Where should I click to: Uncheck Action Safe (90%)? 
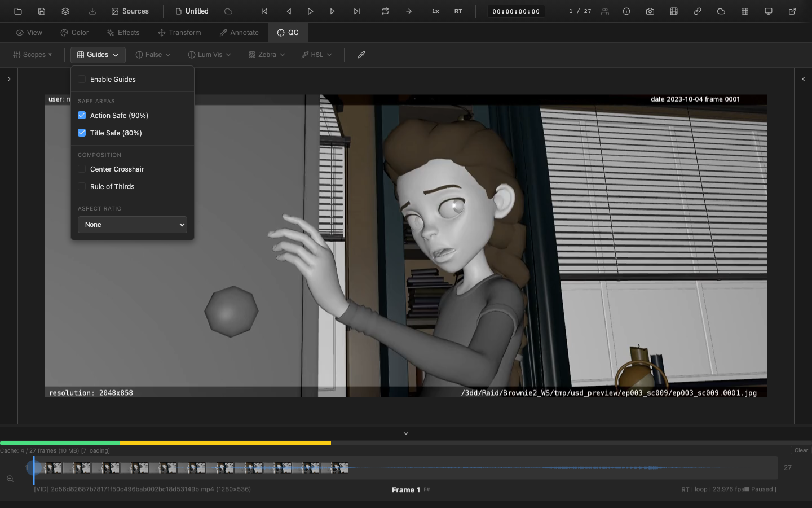(82, 116)
